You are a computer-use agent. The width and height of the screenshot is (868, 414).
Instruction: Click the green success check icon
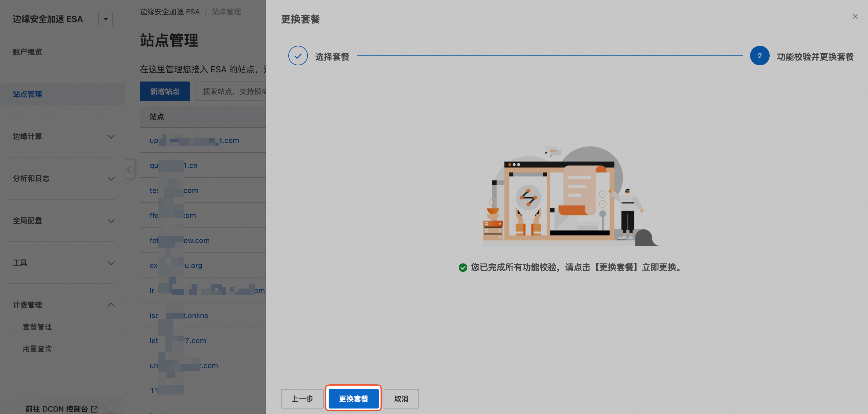click(x=463, y=267)
